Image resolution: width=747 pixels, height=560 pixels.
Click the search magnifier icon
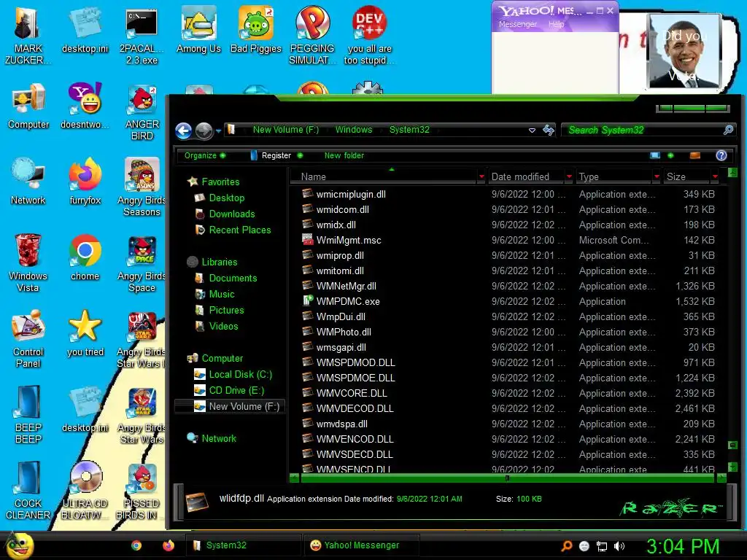pos(728,130)
